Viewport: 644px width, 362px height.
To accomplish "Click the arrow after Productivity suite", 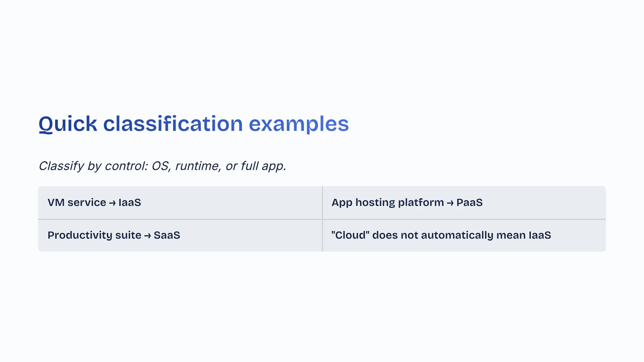I will tap(148, 236).
